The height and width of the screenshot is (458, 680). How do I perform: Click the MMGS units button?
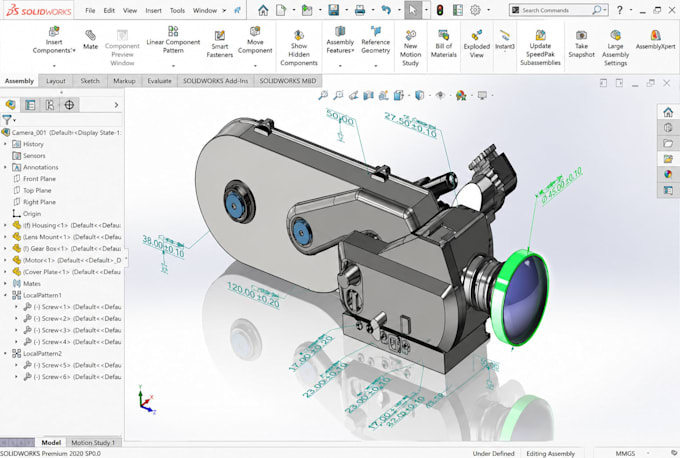coord(625,453)
